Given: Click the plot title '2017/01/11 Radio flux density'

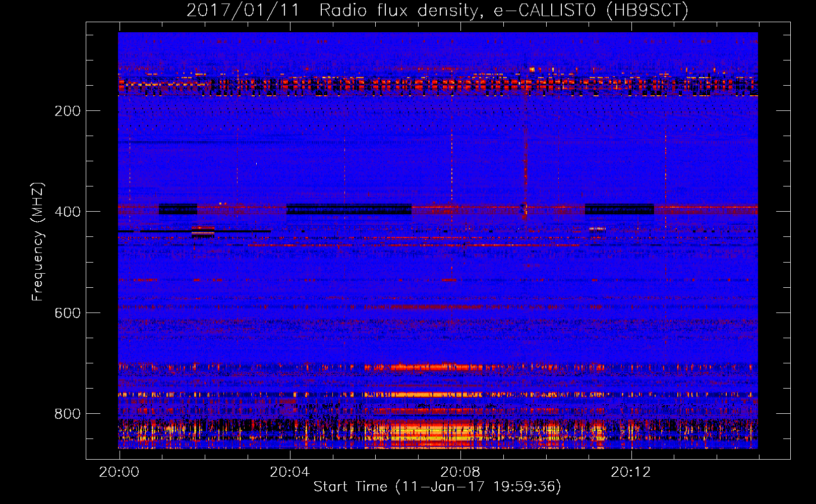Looking at the screenshot, I should click(437, 10).
